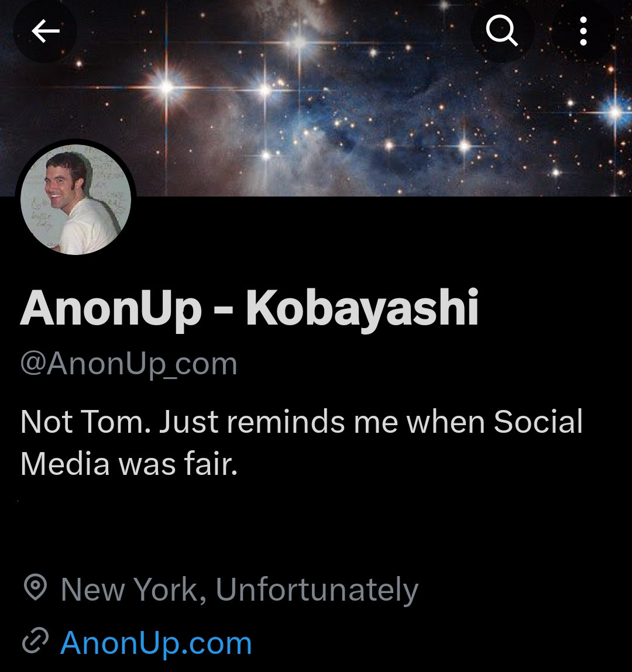Click the "New York, Unfortunately" location text
The image size is (632, 672).
coord(239,589)
